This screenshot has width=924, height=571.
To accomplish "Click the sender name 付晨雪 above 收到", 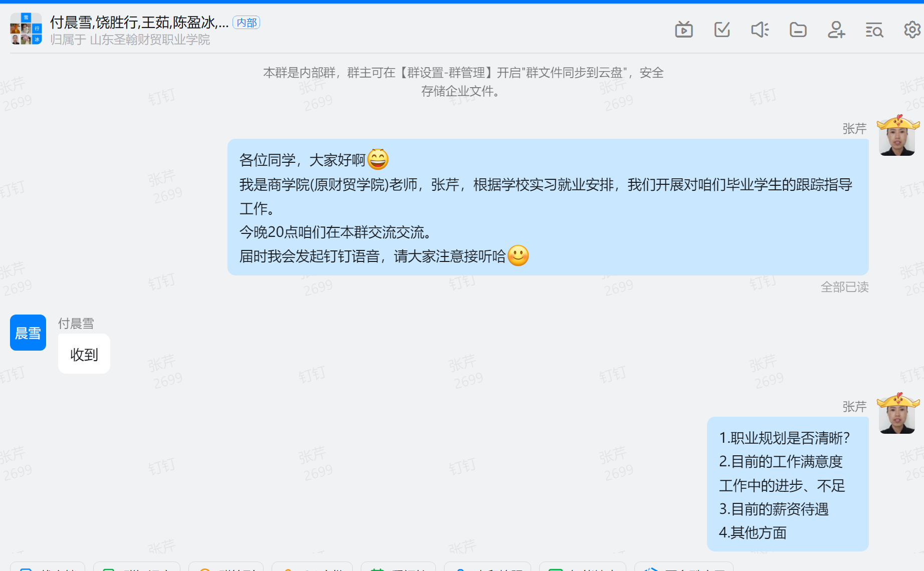I will click(76, 324).
